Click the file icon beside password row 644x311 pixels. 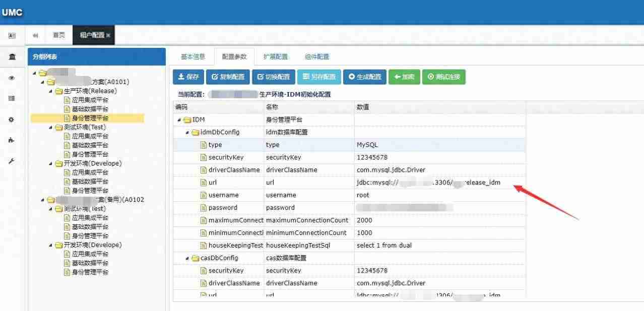tap(204, 208)
